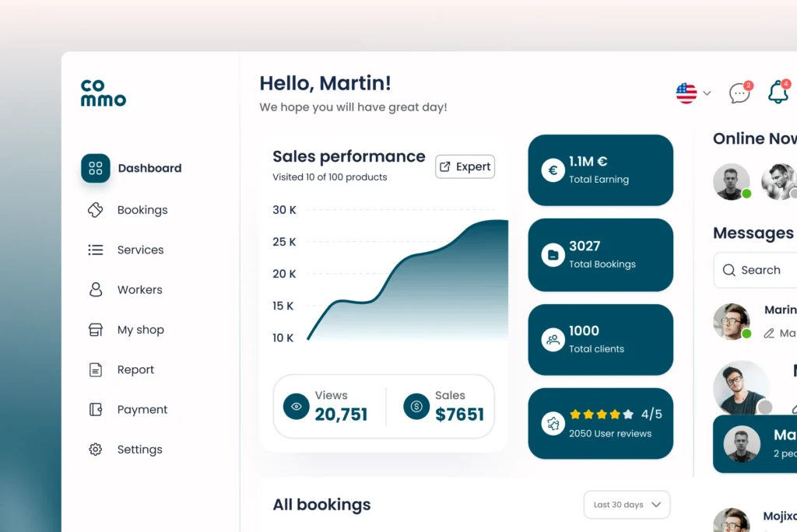
Task: Open the Total Earning card
Action: point(600,170)
